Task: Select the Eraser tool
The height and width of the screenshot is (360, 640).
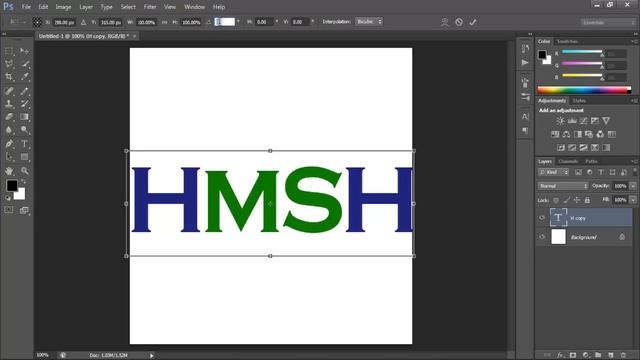Action: [x=9, y=117]
